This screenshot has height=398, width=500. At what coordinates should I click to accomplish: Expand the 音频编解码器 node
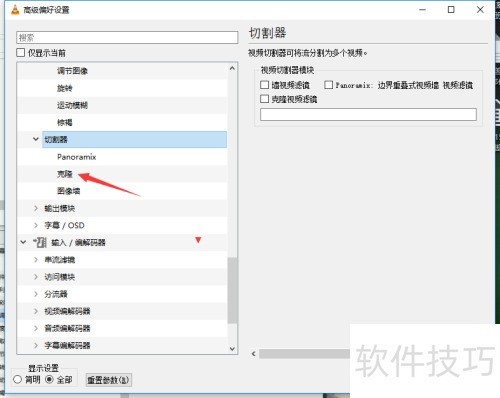coord(36,328)
